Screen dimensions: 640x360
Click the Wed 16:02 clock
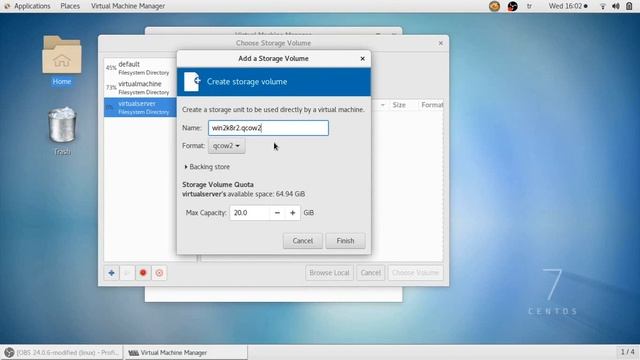coord(568,6)
